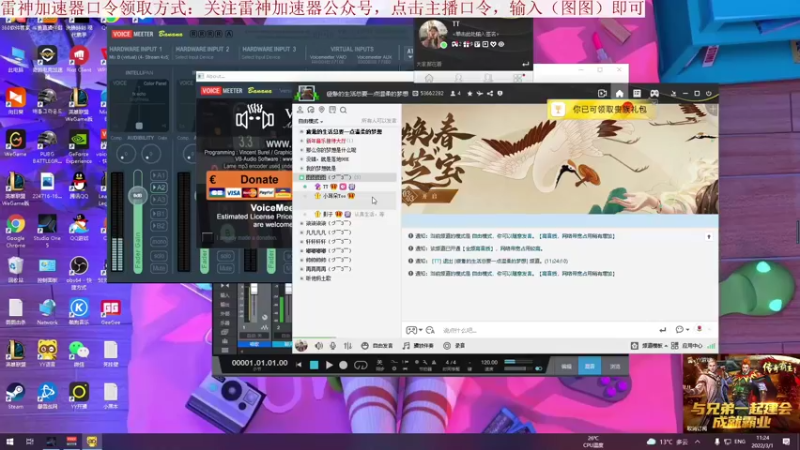Click the game ad thumbnail in the corner

(741, 393)
